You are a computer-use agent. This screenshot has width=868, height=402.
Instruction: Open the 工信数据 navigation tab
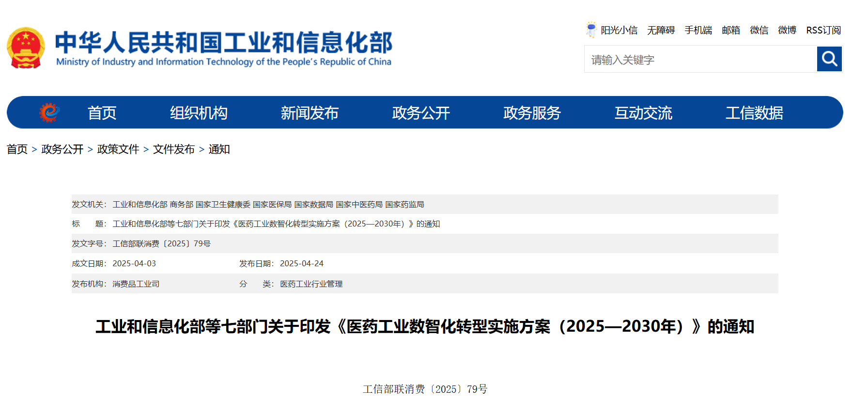pos(754,113)
